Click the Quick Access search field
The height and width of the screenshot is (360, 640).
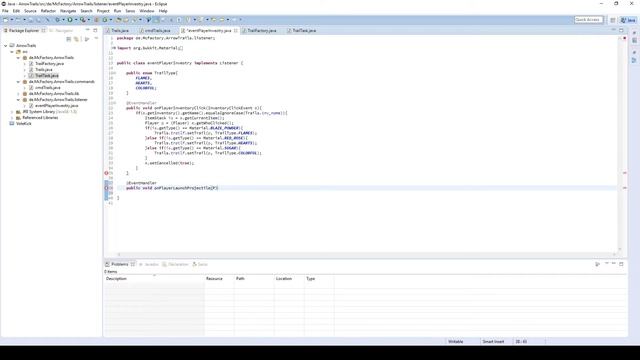(588, 20)
